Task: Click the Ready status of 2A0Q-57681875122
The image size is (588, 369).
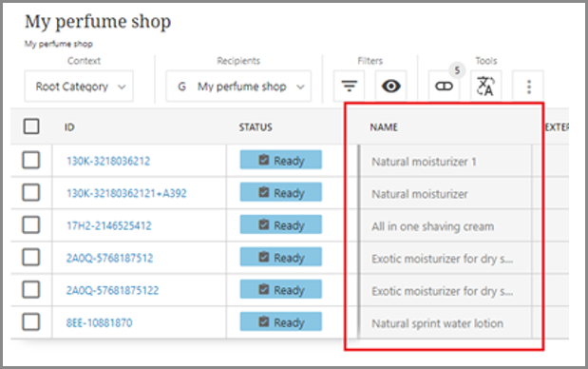Action: [x=281, y=289]
